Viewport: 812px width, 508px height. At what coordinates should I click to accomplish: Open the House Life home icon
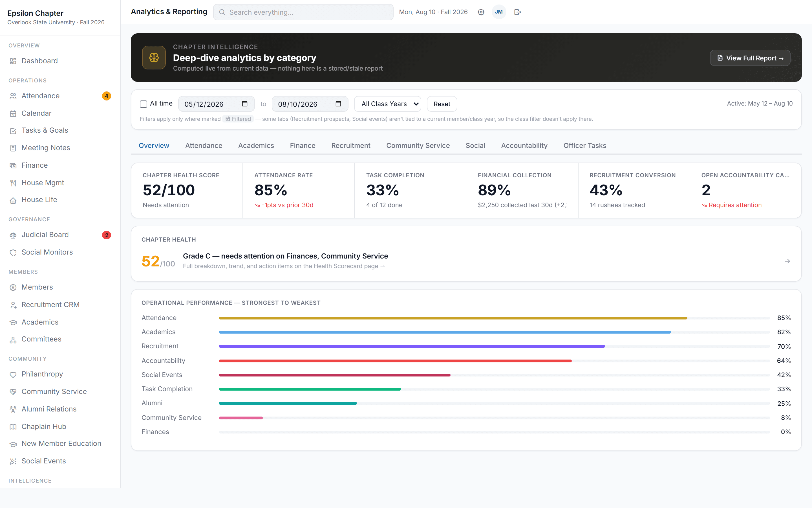click(x=13, y=200)
